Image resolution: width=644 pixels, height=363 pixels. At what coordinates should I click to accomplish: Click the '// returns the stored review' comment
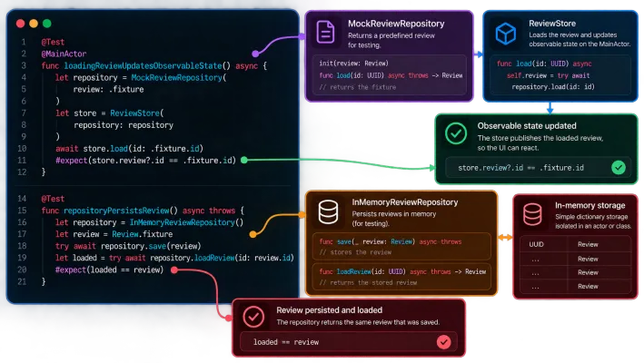(x=368, y=282)
